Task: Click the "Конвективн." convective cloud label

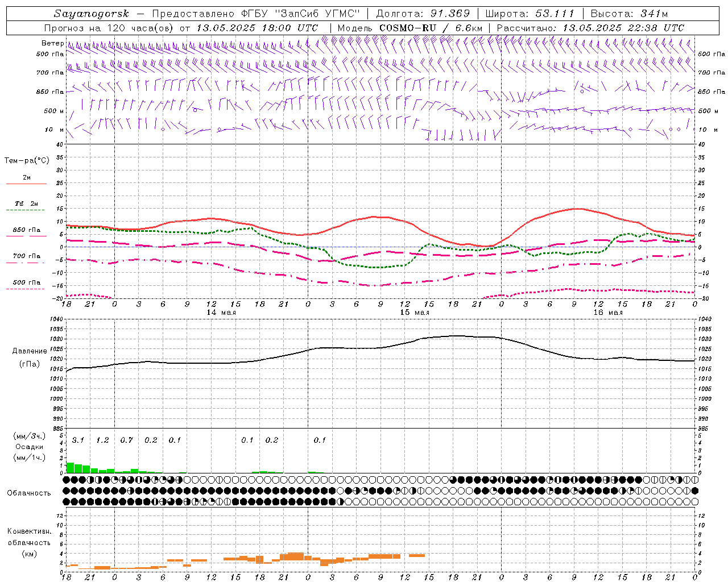Action: click(29, 531)
